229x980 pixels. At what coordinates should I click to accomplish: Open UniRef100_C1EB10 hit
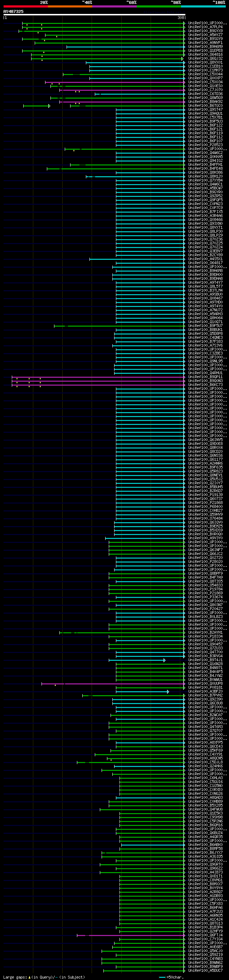205,66
